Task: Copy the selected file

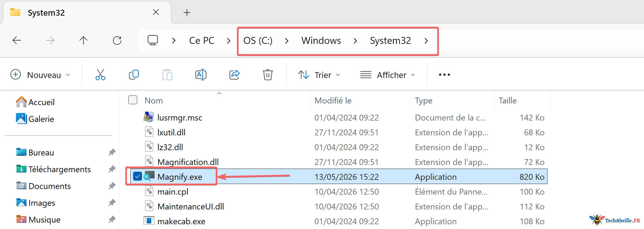Action: pos(134,75)
